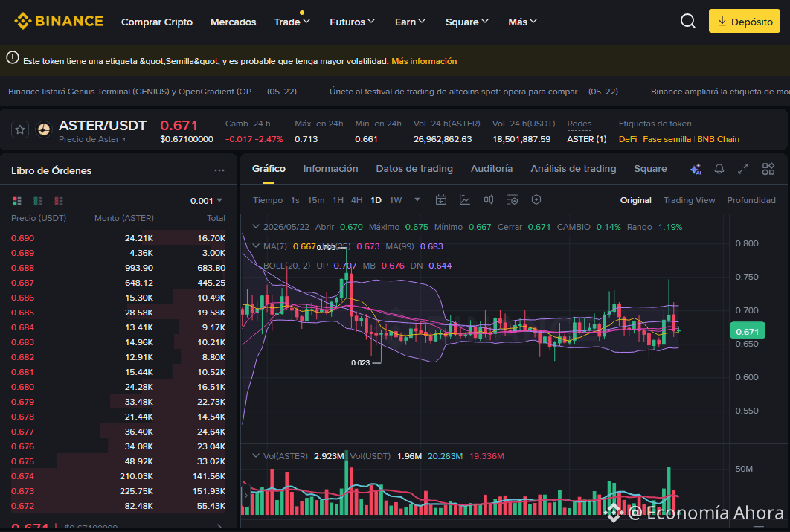Open Más información link in banner
This screenshot has height=532, width=790.
(x=424, y=61)
